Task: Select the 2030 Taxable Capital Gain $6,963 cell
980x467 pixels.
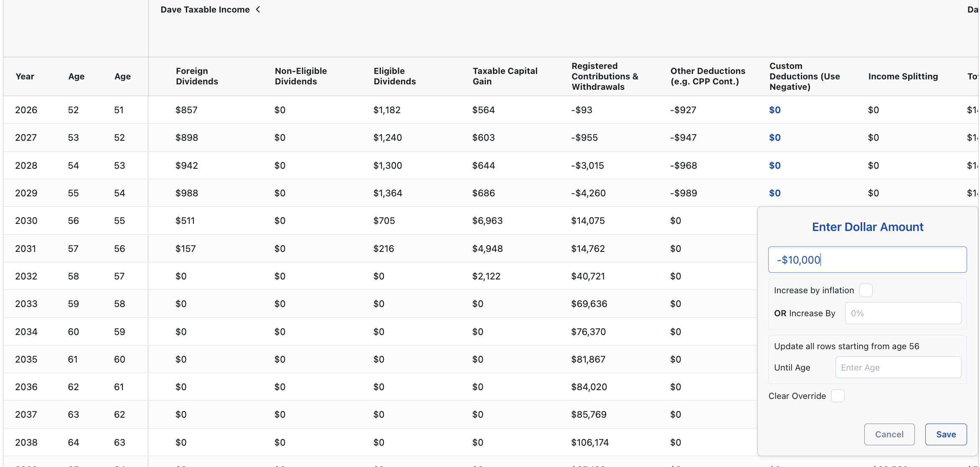Action: pyautogui.click(x=487, y=221)
